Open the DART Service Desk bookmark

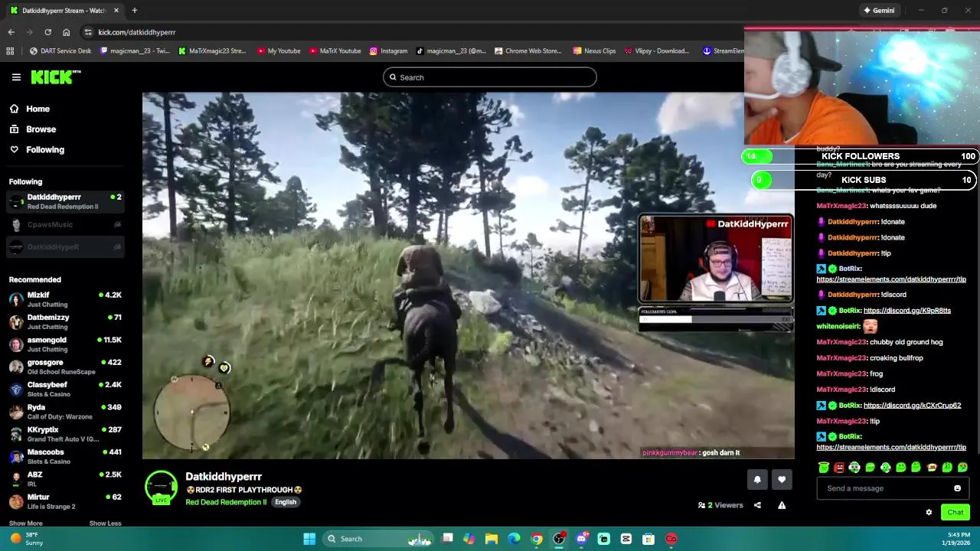pyautogui.click(x=60, y=51)
